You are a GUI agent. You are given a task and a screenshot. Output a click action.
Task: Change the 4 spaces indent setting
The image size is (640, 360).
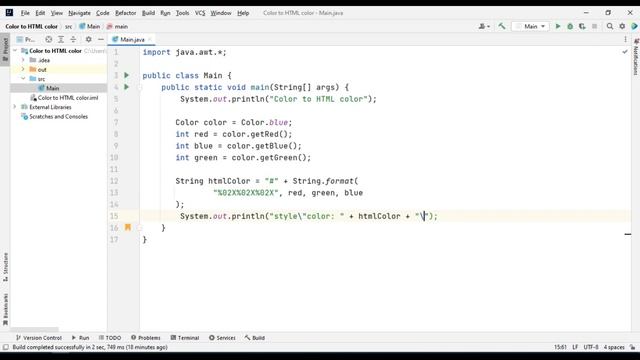click(614, 347)
